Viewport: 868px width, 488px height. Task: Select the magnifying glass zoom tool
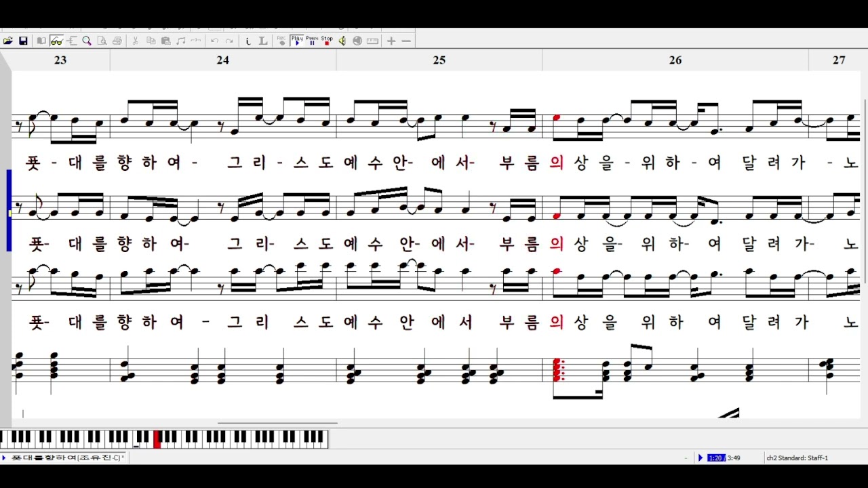pos(87,41)
